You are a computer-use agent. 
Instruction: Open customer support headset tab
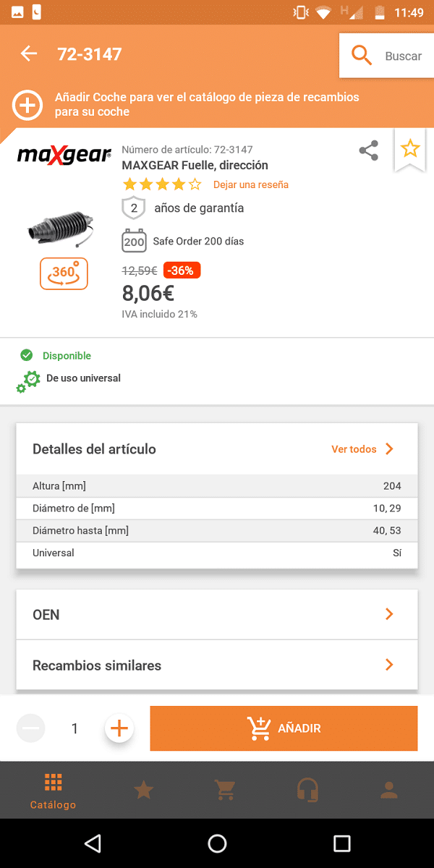pyautogui.click(x=308, y=790)
